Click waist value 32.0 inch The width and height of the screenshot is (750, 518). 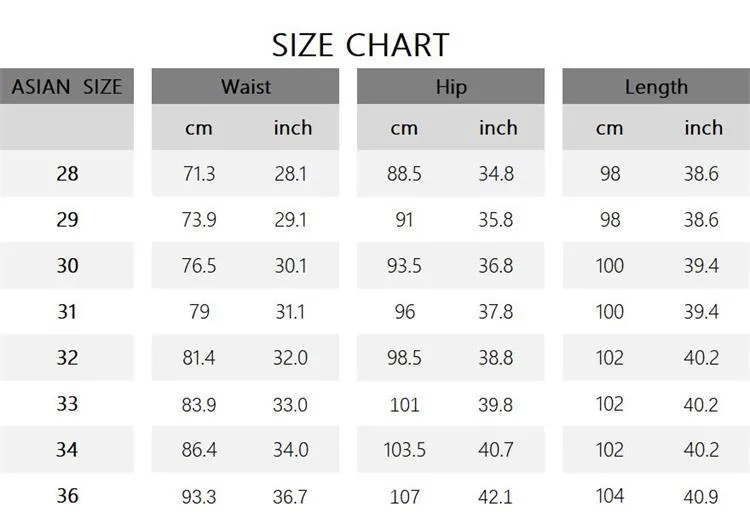point(290,358)
